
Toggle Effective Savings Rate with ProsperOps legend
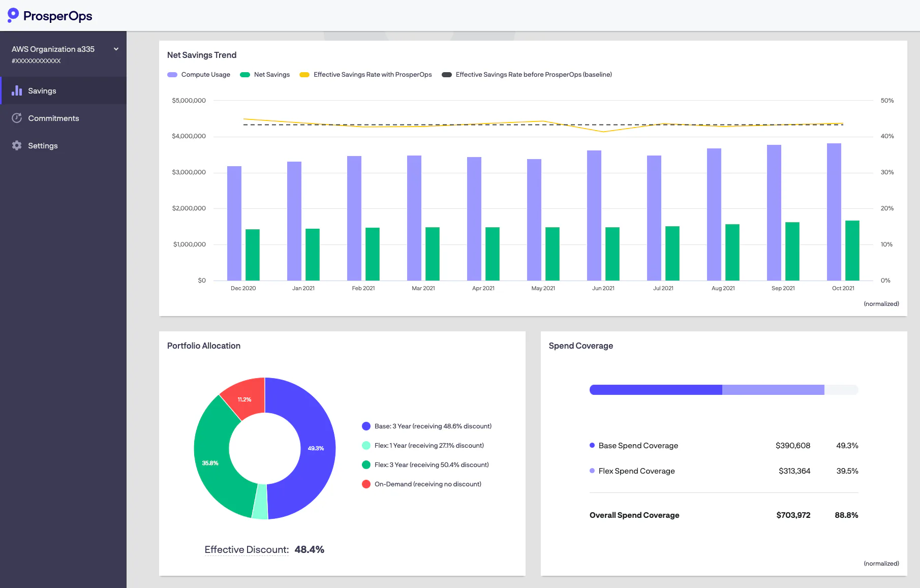pyautogui.click(x=365, y=75)
